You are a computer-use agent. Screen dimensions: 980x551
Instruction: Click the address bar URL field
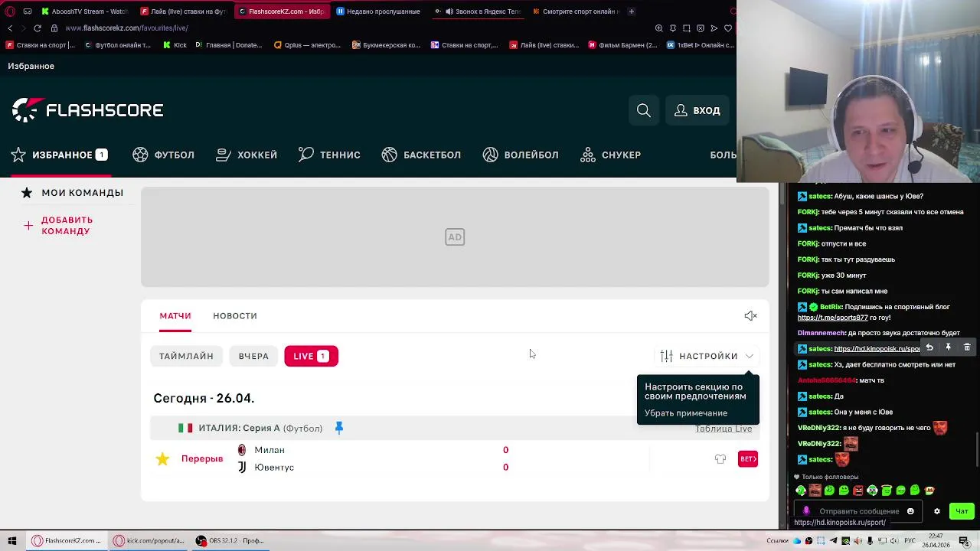[x=126, y=28]
